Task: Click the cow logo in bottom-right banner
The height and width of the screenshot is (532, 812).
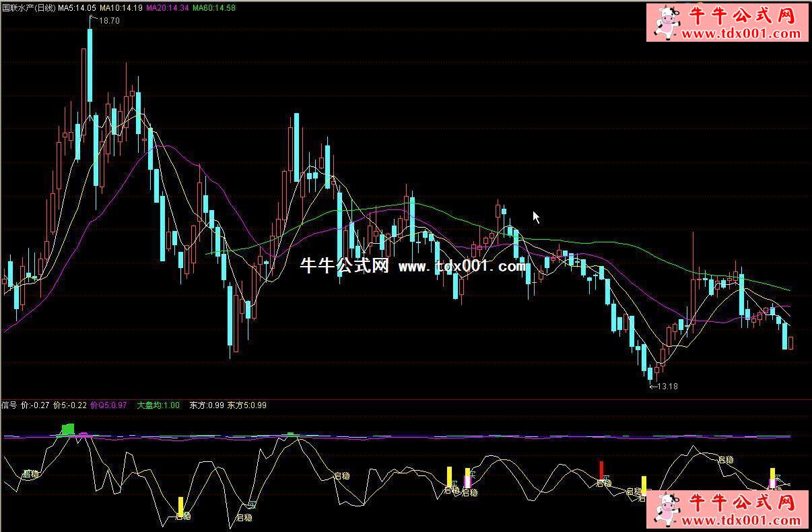Action: [668, 510]
